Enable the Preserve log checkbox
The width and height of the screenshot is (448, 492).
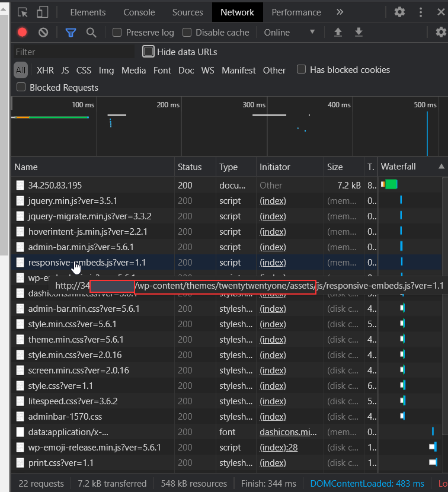click(x=117, y=33)
